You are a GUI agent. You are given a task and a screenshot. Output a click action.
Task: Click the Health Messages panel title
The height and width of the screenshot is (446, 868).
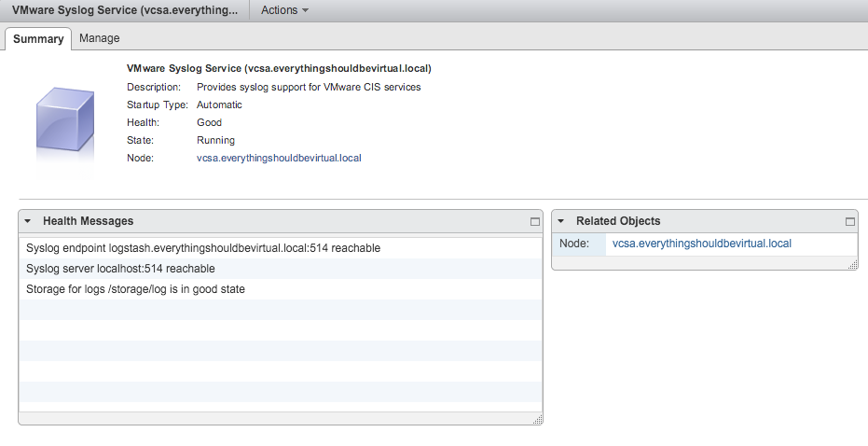click(88, 222)
